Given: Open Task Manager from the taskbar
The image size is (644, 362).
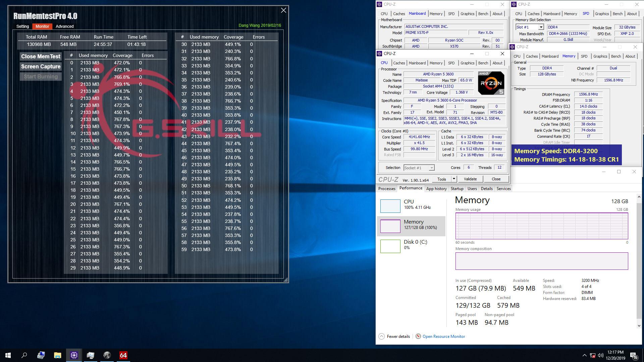Looking at the screenshot, I should [x=90, y=355].
